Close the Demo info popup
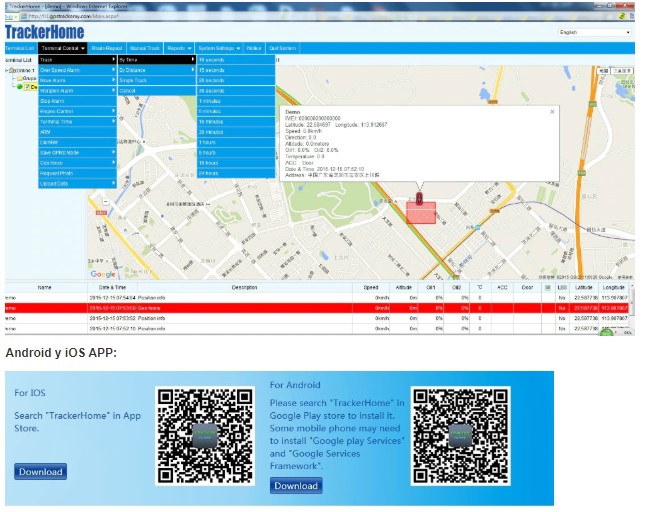 552,112
